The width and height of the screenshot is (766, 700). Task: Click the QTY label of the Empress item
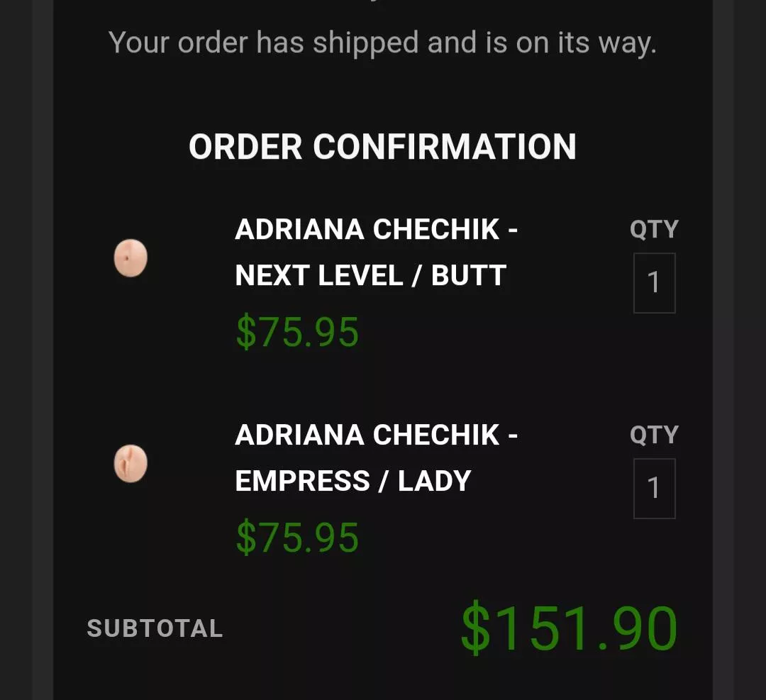[x=654, y=435]
